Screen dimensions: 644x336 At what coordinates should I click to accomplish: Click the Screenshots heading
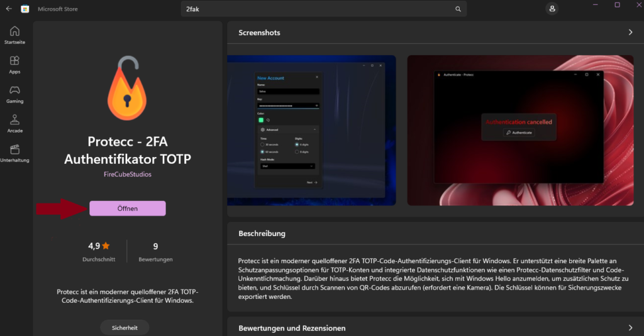[259, 33]
